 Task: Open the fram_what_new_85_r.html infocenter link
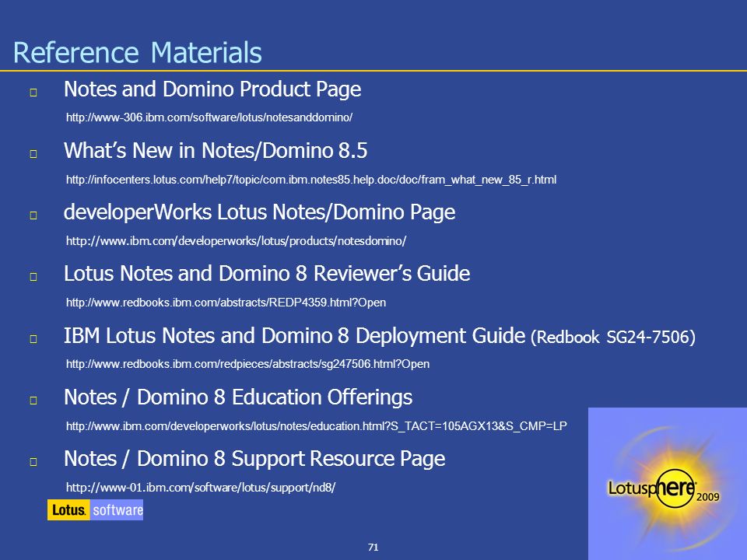tap(311, 180)
